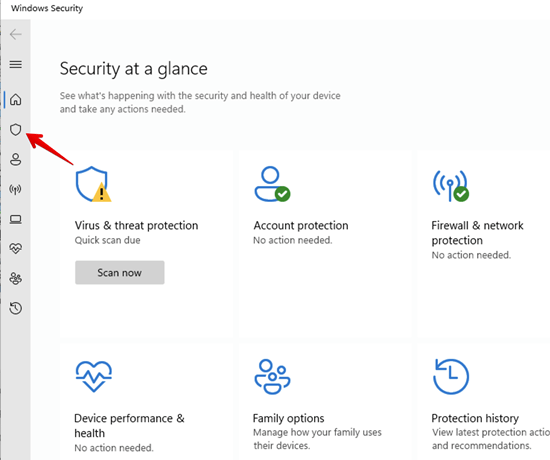Click the large Protection history clock icon
Screen dimensions: 550x460
point(451,377)
